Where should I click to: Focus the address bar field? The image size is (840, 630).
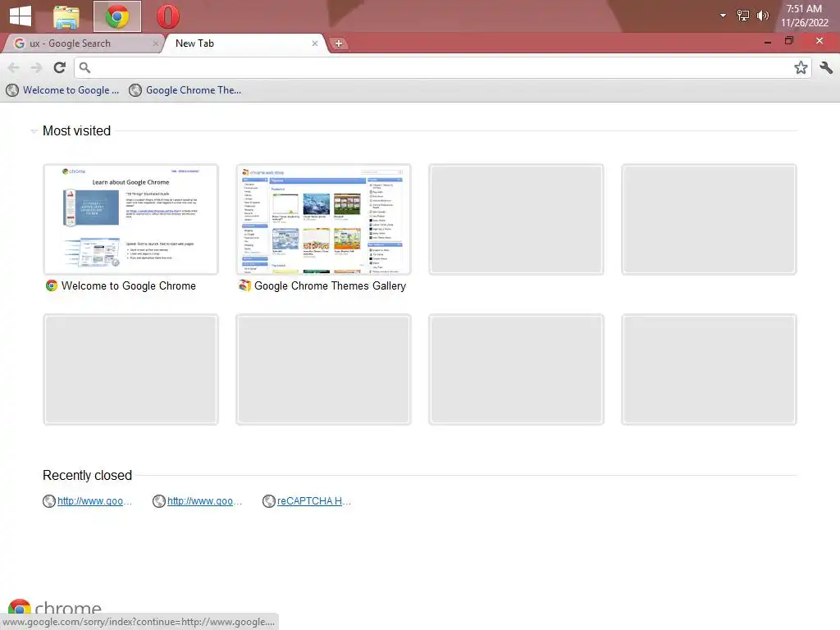point(442,67)
